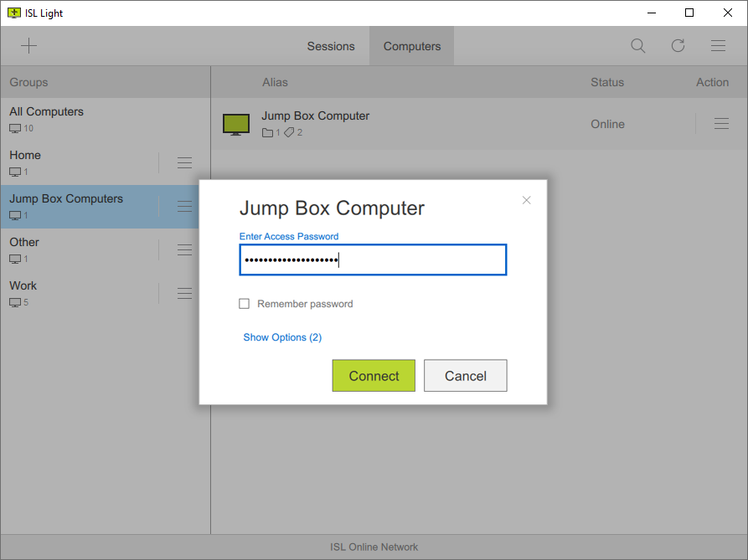Viewport: 748px width, 560px height.
Task: Refresh the computer list
Action: pos(678,46)
